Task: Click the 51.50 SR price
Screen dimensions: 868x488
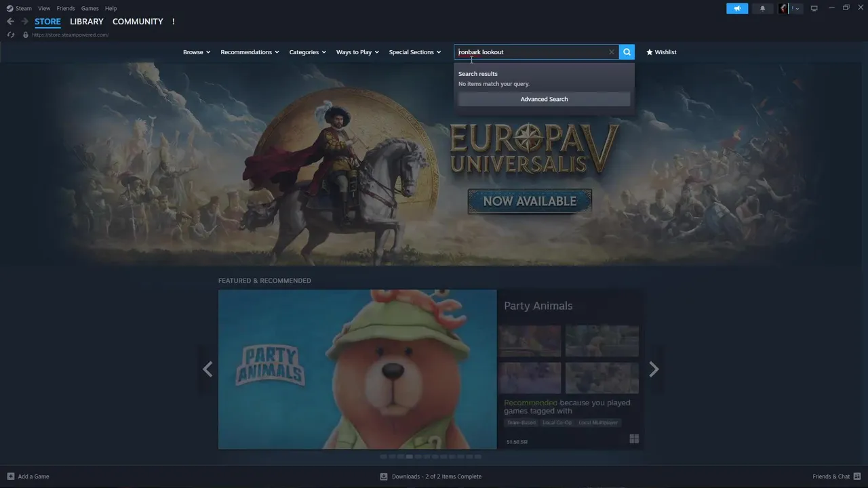Action: point(517,442)
